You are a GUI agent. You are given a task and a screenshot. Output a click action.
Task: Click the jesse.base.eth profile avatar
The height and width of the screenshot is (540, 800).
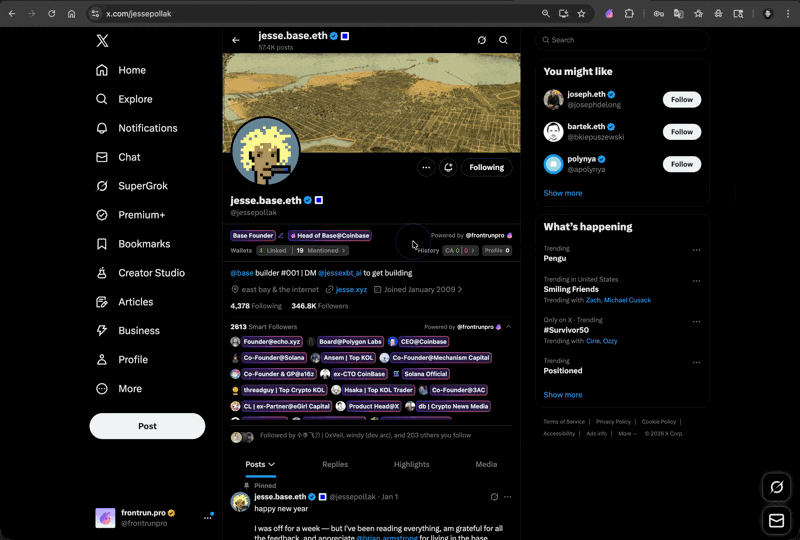[x=265, y=152]
